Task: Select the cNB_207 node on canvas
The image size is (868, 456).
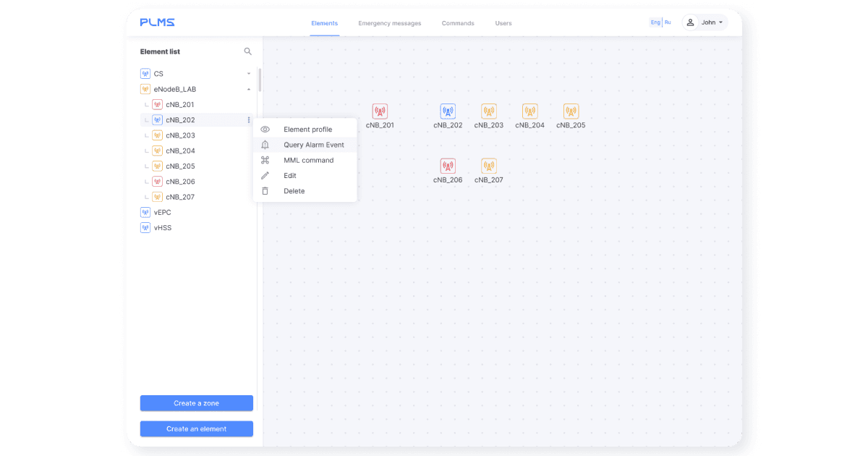Action: click(x=489, y=166)
